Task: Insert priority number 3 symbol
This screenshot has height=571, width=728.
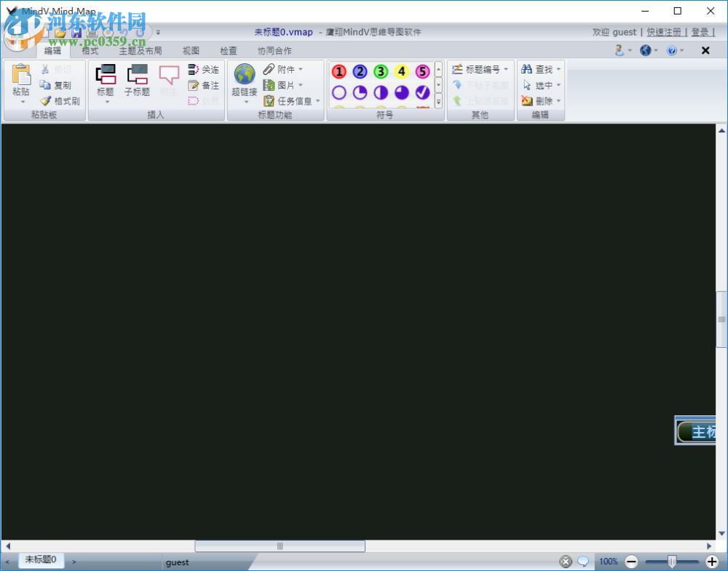Action: (x=380, y=72)
